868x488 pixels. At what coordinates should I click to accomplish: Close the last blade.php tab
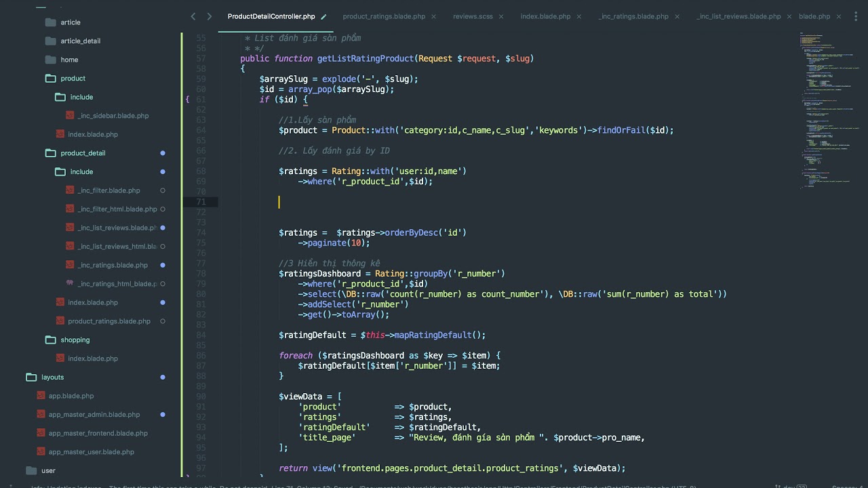click(839, 16)
